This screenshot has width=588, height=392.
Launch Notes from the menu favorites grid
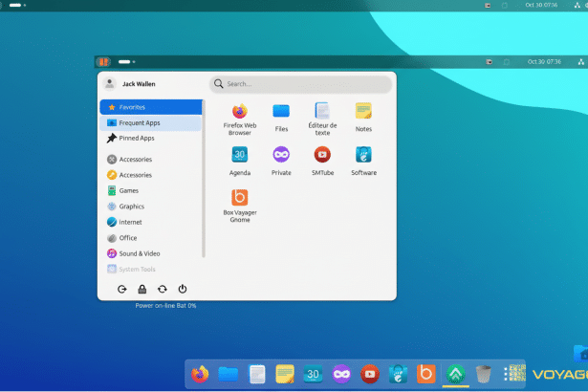tap(363, 118)
